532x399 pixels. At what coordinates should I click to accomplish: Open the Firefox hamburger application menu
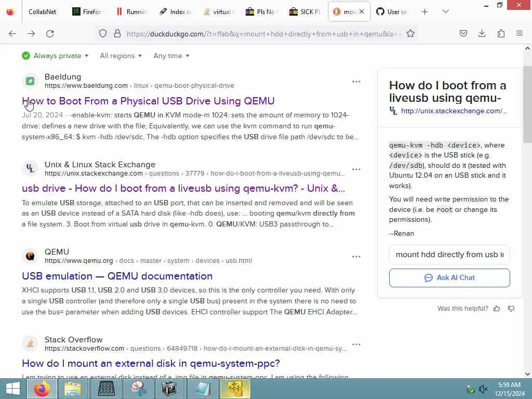pos(520,33)
